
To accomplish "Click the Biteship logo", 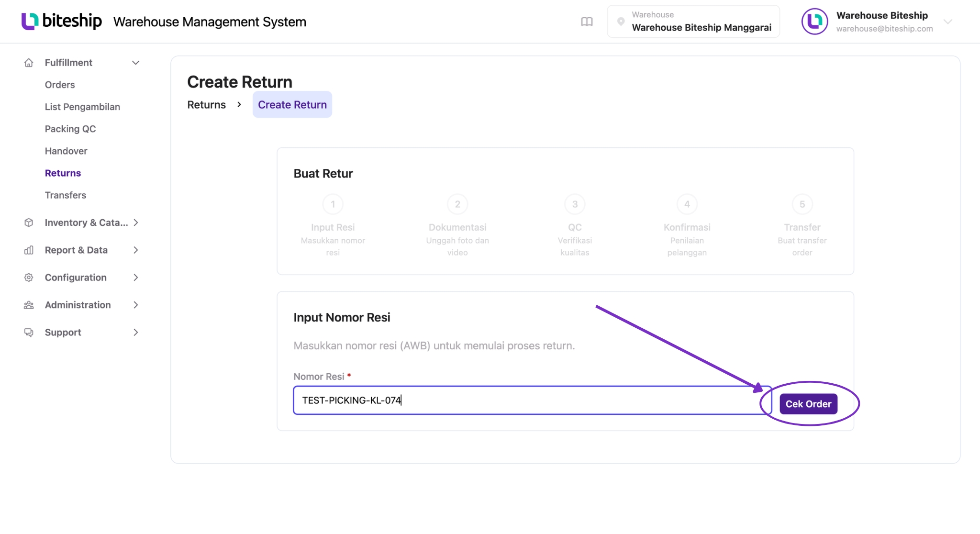I will click(x=61, y=21).
